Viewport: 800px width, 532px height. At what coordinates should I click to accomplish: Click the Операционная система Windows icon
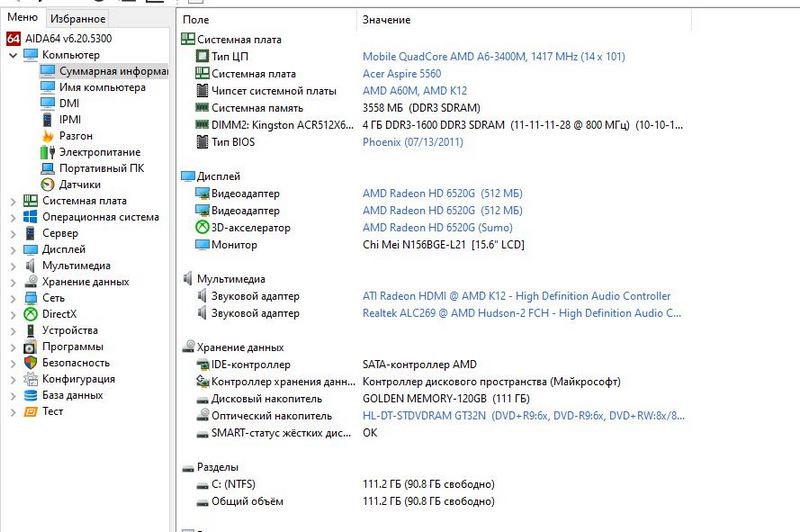pos(30,217)
